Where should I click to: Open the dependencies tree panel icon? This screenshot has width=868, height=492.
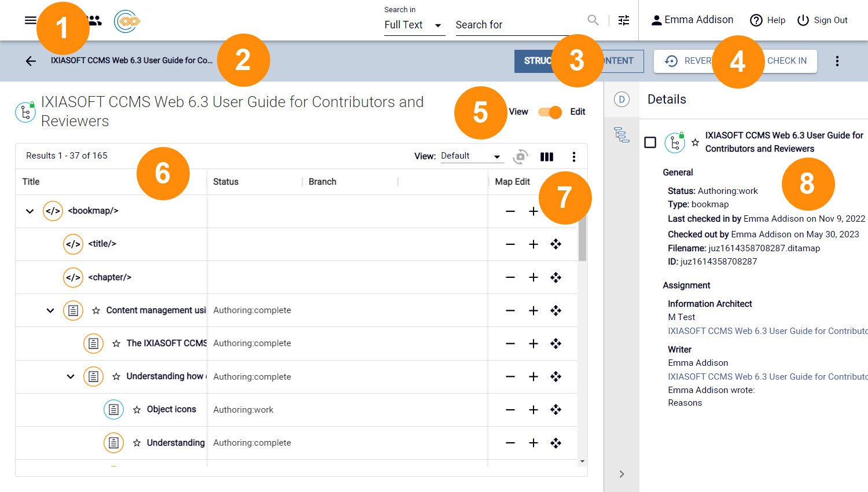[x=621, y=135]
